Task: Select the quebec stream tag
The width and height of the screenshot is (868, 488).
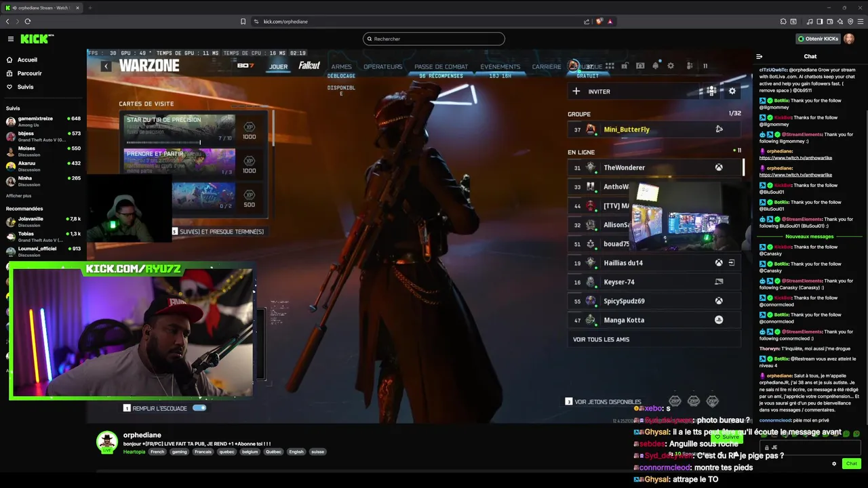Action: pyautogui.click(x=226, y=451)
